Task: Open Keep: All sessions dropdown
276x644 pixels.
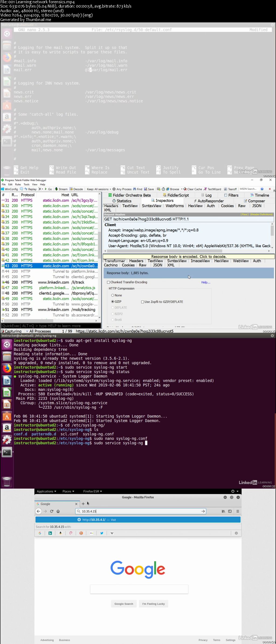Action: (x=99, y=189)
